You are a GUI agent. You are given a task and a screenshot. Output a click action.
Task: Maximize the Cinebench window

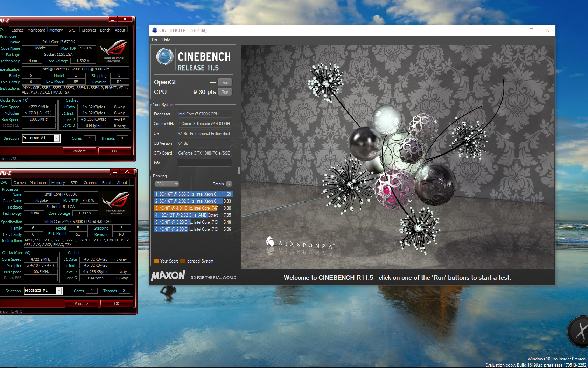pyautogui.click(x=531, y=30)
